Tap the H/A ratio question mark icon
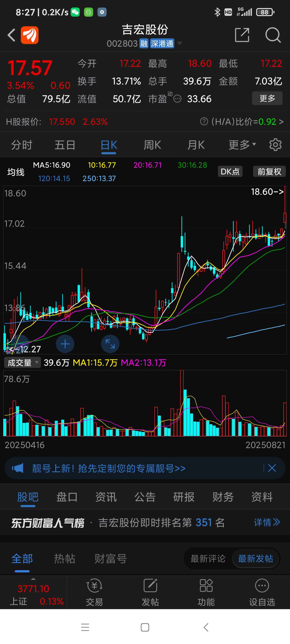This screenshot has height=644, width=290. 204,122
